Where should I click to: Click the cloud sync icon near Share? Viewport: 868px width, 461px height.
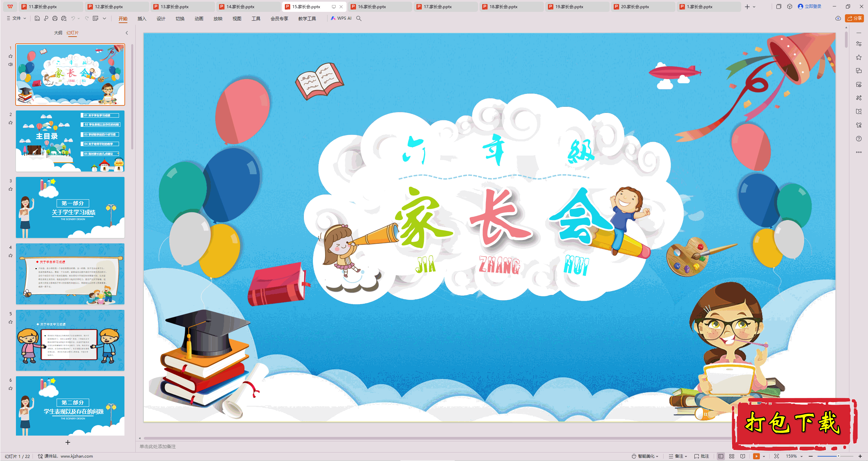click(838, 18)
